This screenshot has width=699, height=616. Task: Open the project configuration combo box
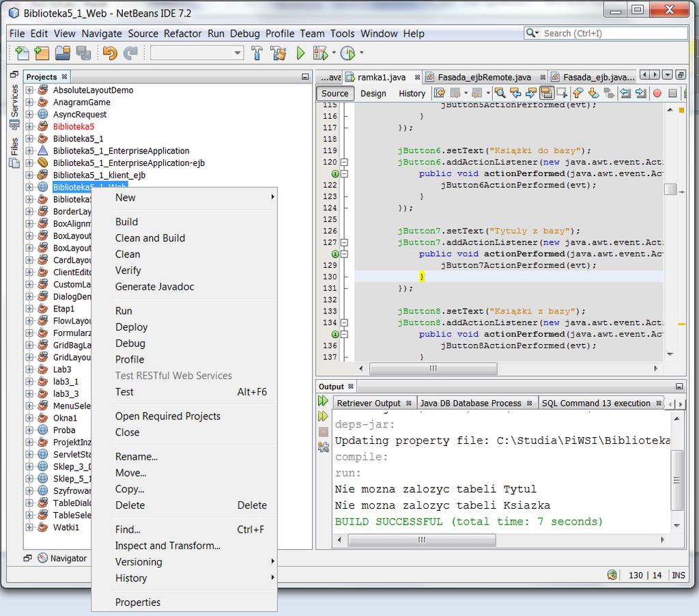(x=197, y=53)
